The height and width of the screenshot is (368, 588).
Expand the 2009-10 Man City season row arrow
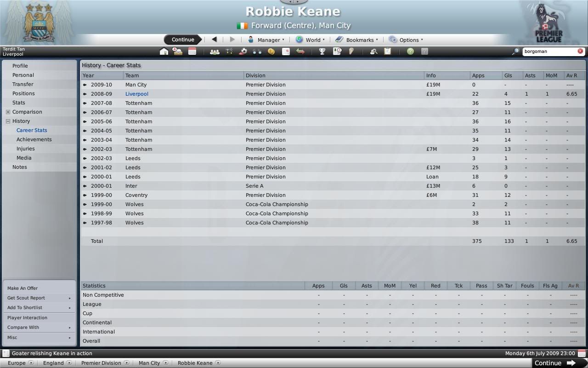click(x=85, y=85)
